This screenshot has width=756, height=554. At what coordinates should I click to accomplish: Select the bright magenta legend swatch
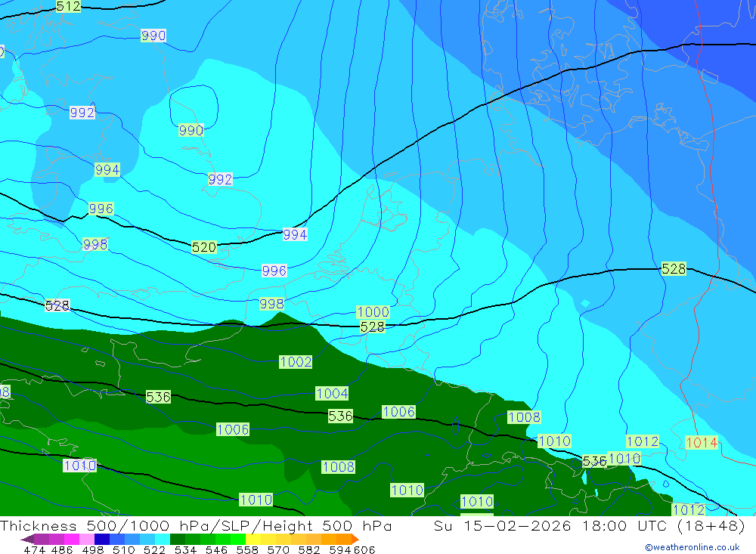coord(71,539)
